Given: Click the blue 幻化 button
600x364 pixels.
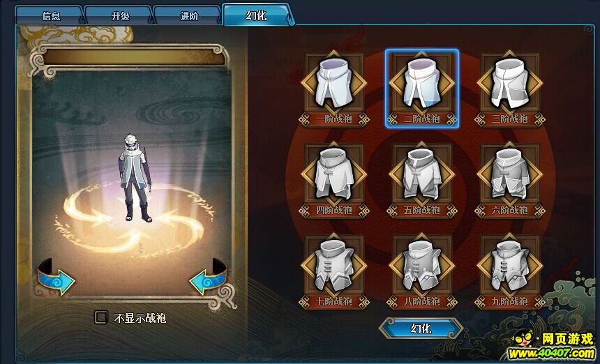Looking at the screenshot, I should [x=421, y=328].
